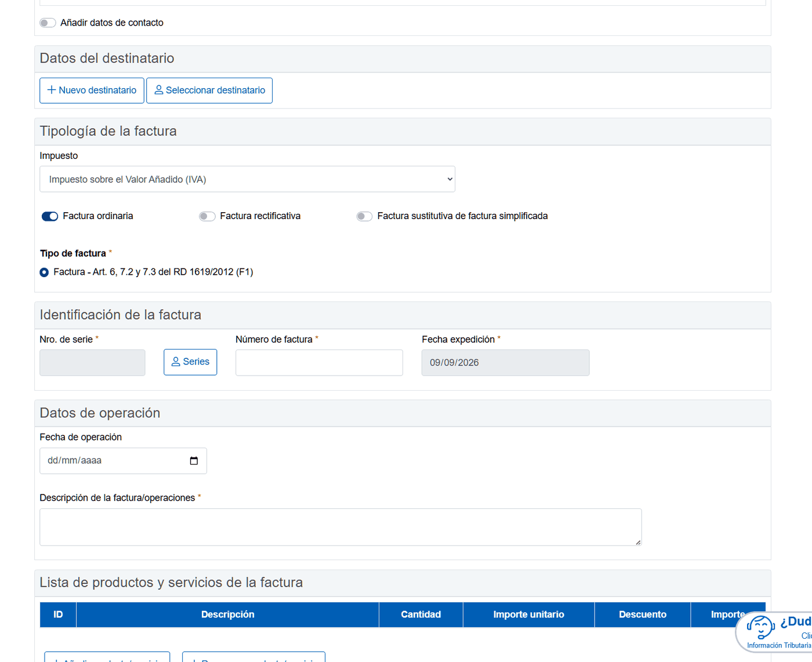Click the Nuevo destinatario button
This screenshot has height=662, width=812.
pyautogui.click(x=92, y=90)
